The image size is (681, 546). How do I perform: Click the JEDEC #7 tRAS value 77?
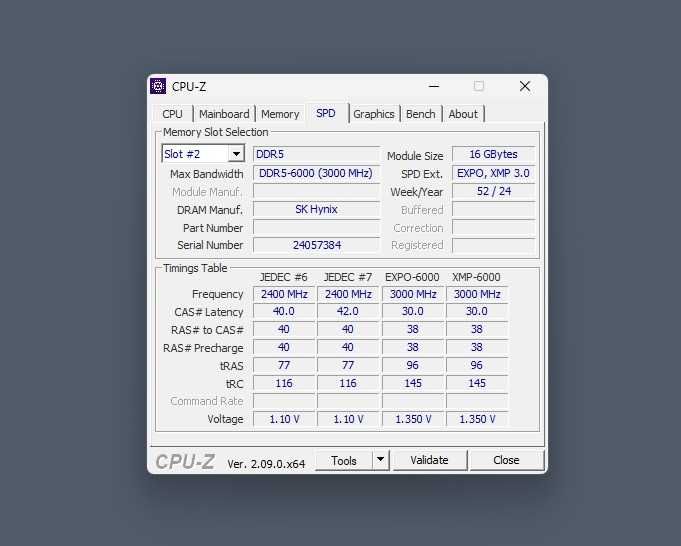348,365
